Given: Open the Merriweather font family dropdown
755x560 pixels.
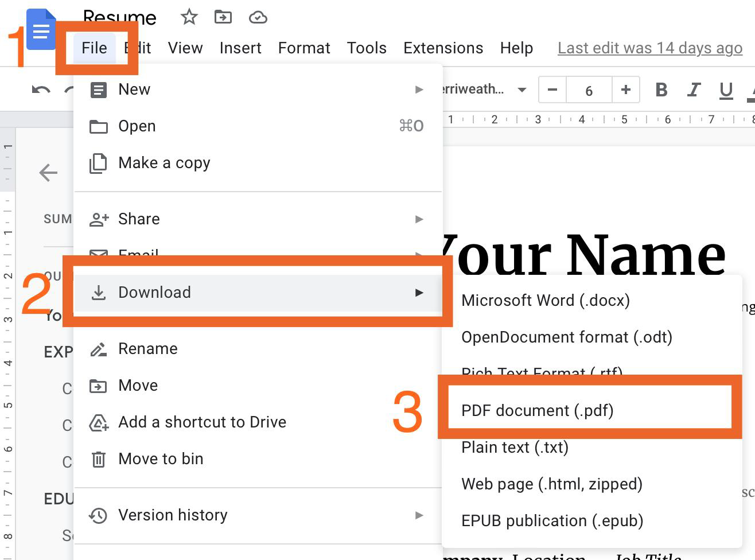Looking at the screenshot, I should (485, 90).
